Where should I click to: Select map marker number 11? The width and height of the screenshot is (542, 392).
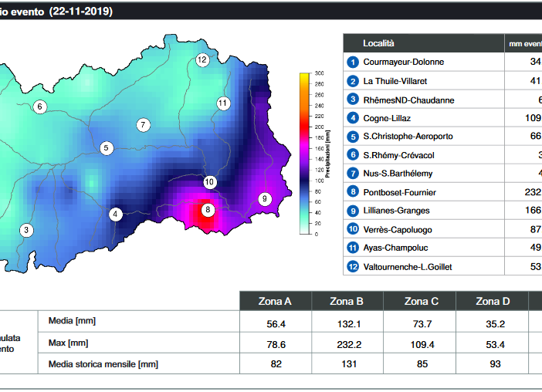coord(223,103)
